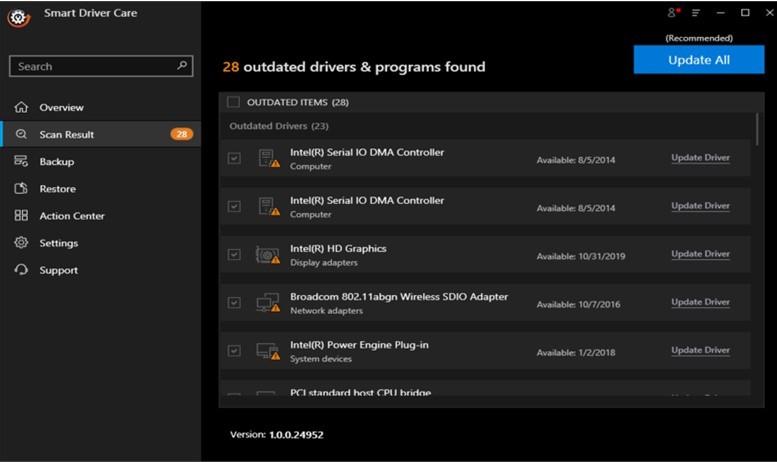Open the Restore section

(x=102, y=189)
